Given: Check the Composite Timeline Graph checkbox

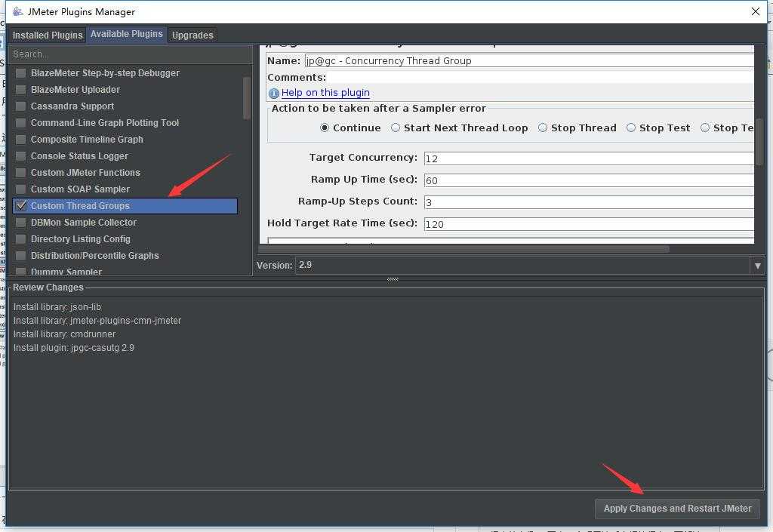Looking at the screenshot, I should pyautogui.click(x=20, y=140).
